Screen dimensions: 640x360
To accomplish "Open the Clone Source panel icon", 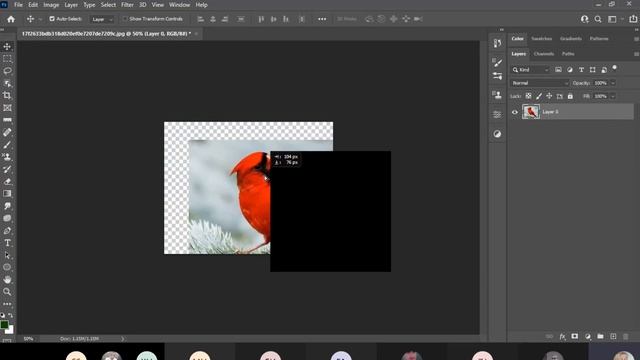I will (x=497, y=95).
